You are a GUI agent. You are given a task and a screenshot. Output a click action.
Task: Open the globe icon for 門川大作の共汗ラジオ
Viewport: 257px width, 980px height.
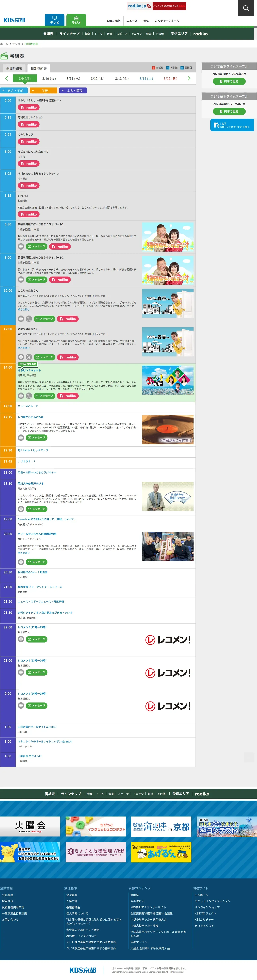tap(21, 509)
